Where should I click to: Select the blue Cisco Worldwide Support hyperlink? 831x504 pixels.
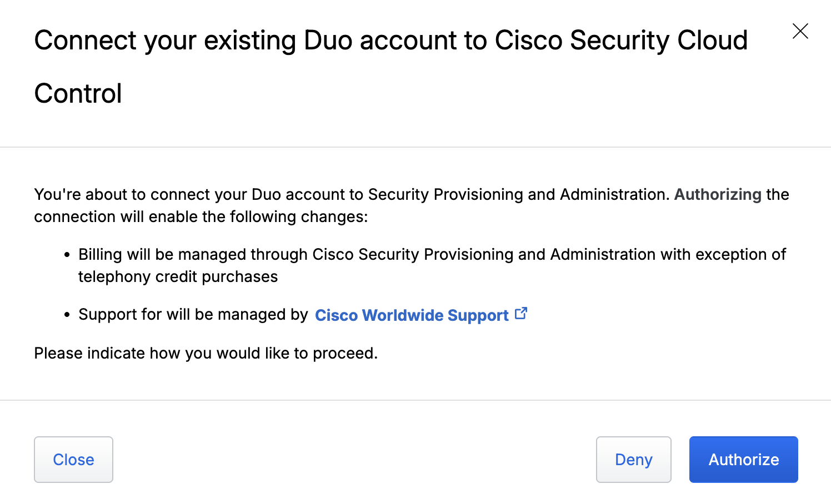point(411,315)
